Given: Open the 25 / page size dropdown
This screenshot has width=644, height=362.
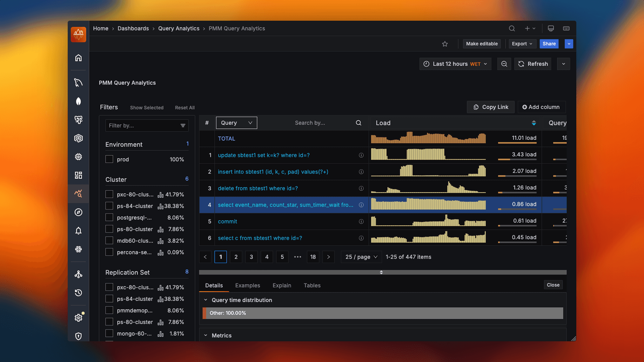Looking at the screenshot, I should tap(361, 257).
